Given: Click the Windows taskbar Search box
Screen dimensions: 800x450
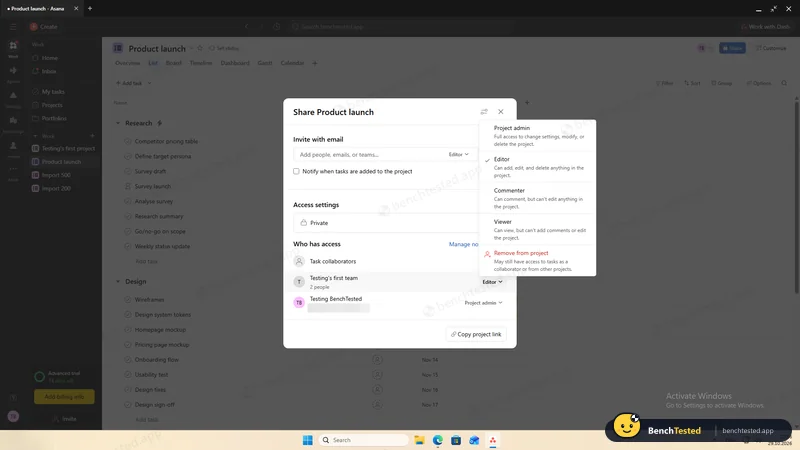Looking at the screenshot, I should tap(363, 440).
